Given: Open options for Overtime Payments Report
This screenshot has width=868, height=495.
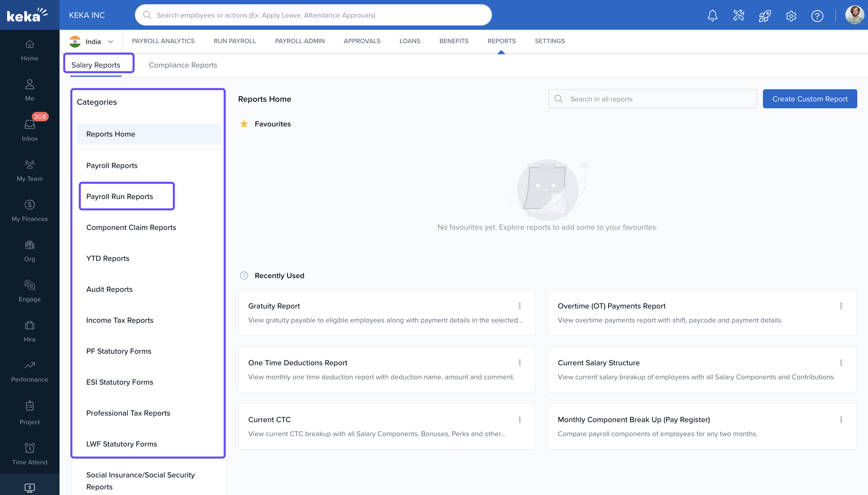Looking at the screenshot, I should point(841,306).
